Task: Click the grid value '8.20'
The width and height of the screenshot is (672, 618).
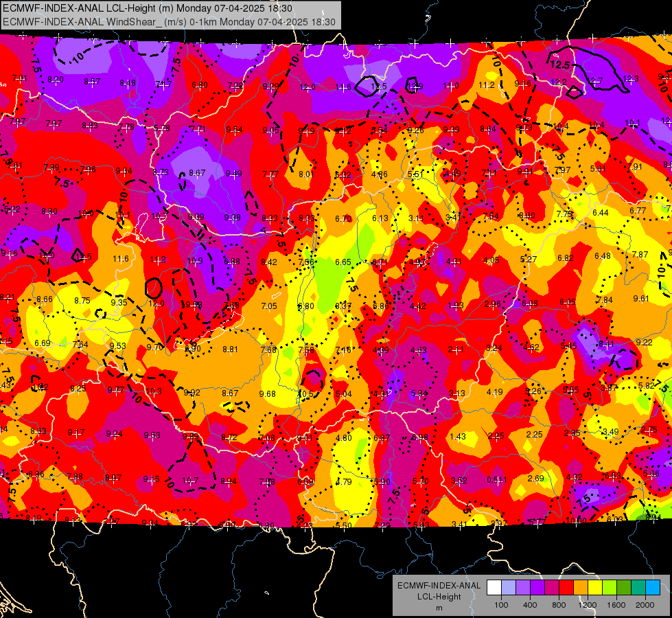Action: [56, 80]
